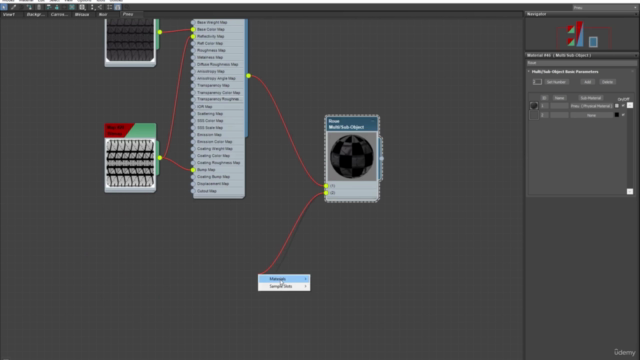640x360 pixels.
Task: Click sample sphere thumbnail of sub-material 1
Action: pyautogui.click(x=534, y=106)
